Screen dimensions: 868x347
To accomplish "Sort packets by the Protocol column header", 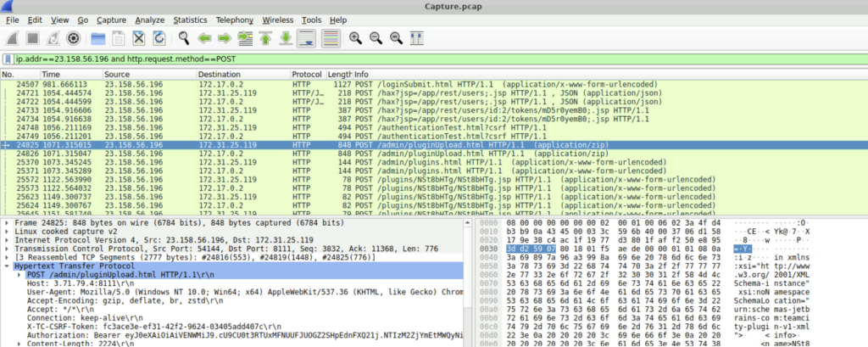I will tap(307, 75).
